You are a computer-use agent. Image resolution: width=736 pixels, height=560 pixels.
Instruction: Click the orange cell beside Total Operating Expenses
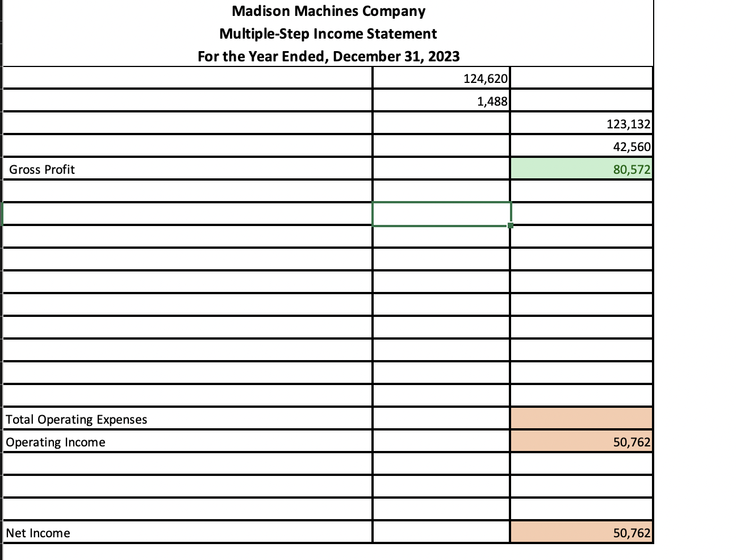coord(582,419)
